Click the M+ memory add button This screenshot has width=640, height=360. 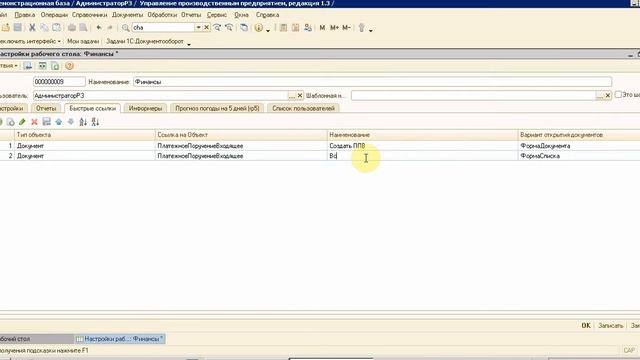point(334,28)
